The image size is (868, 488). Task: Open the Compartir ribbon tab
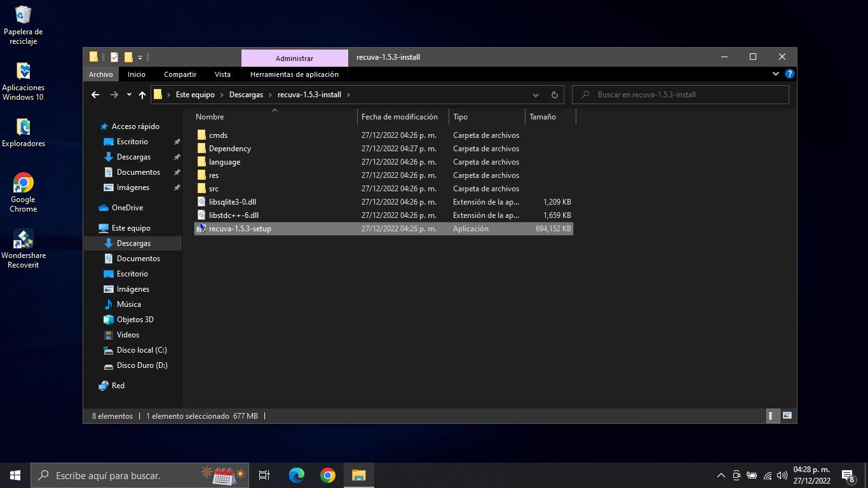pyautogui.click(x=180, y=74)
